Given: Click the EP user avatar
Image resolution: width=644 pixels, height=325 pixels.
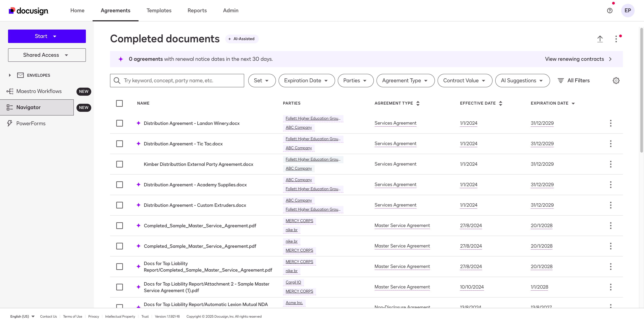Looking at the screenshot, I should 628,11.
